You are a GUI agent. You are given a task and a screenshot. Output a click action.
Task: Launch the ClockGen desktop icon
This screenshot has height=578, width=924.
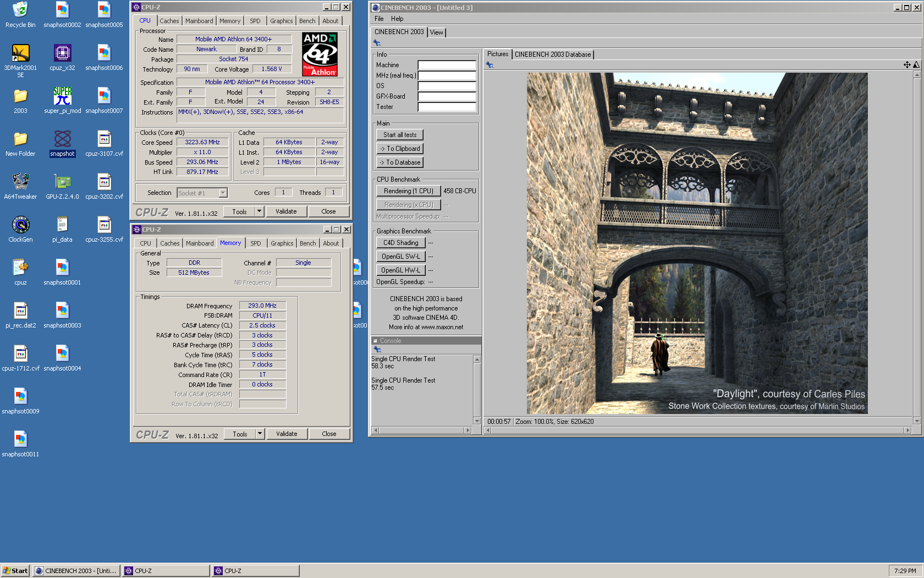tap(20, 230)
